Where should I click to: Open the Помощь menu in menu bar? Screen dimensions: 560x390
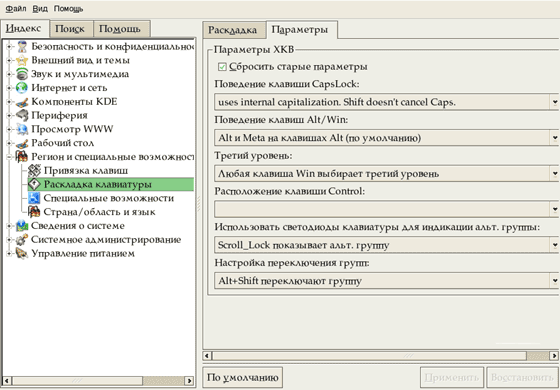click(x=69, y=9)
